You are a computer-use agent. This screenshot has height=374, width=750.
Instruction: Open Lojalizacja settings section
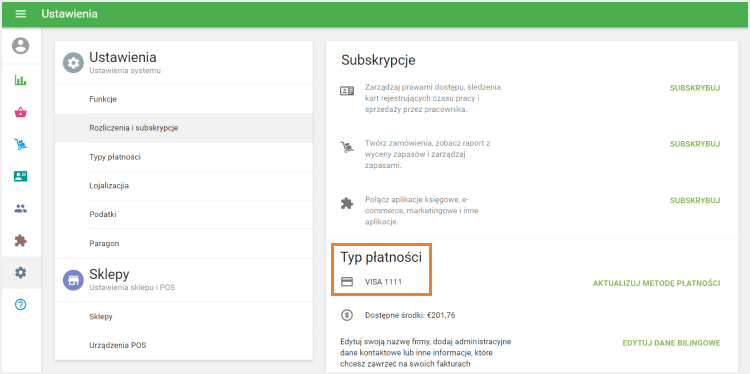click(184, 186)
